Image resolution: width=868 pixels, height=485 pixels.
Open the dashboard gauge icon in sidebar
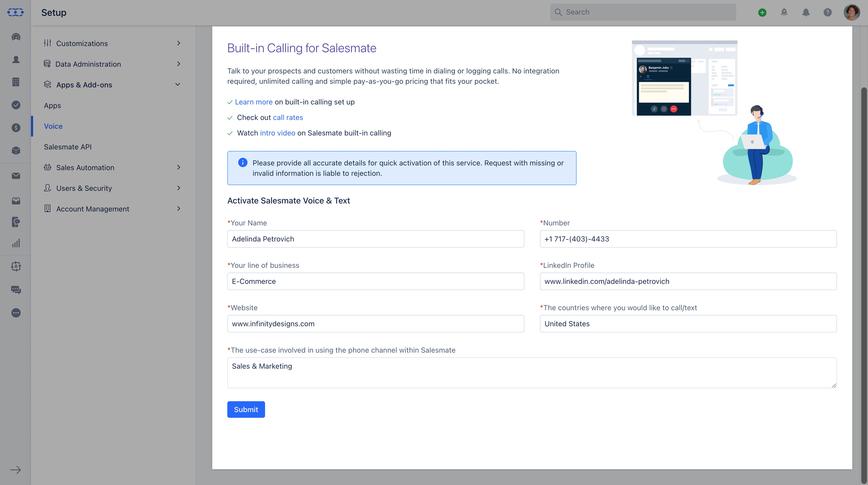click(x=16, y=37)
